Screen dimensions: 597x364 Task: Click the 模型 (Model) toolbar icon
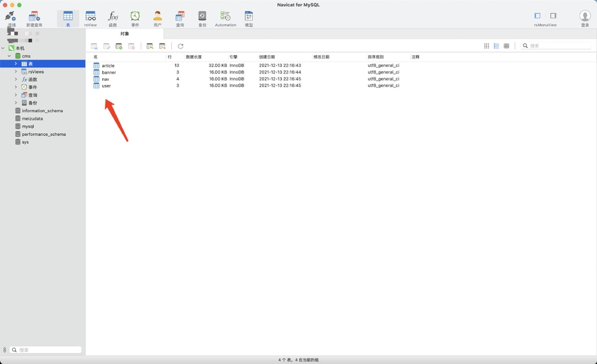pos(249,17)
